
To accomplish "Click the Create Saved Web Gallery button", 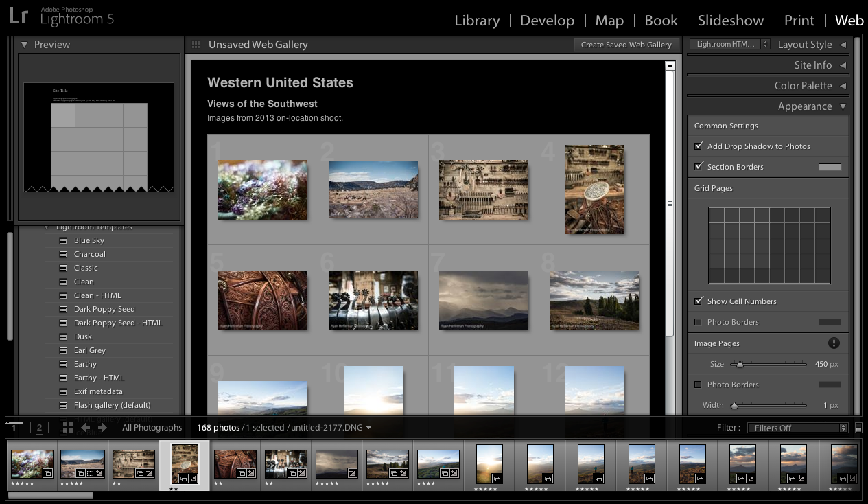I will click(626, 44).
